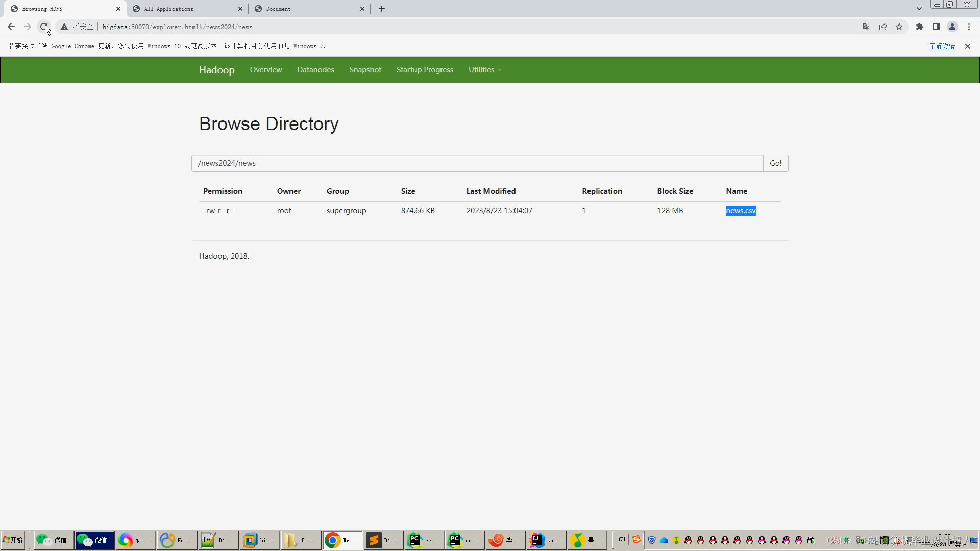Open the news.csv file link
Screen dimensions: 980x551
741,211
